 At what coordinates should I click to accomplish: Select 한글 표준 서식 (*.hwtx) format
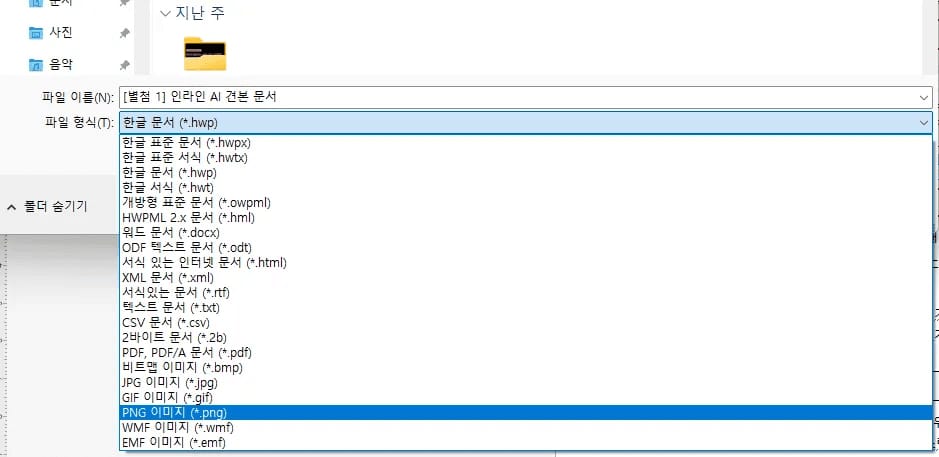tap(526, 158)
